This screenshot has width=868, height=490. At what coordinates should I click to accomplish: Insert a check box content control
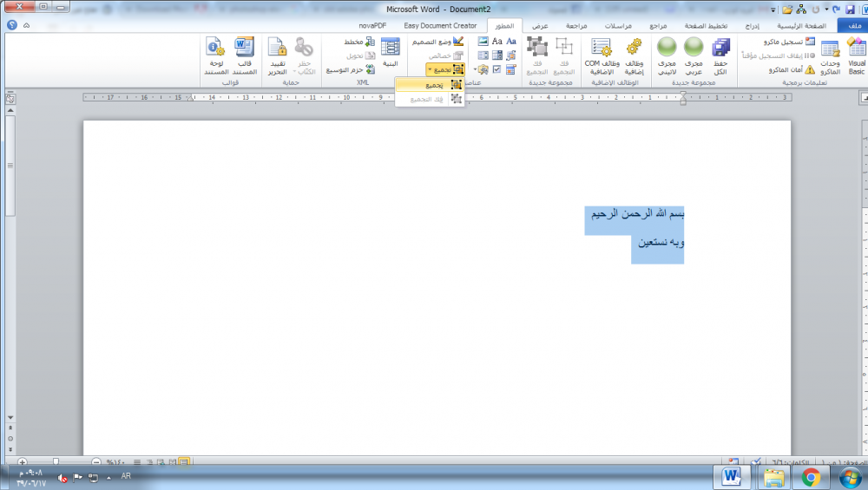(x=497, y=69)
